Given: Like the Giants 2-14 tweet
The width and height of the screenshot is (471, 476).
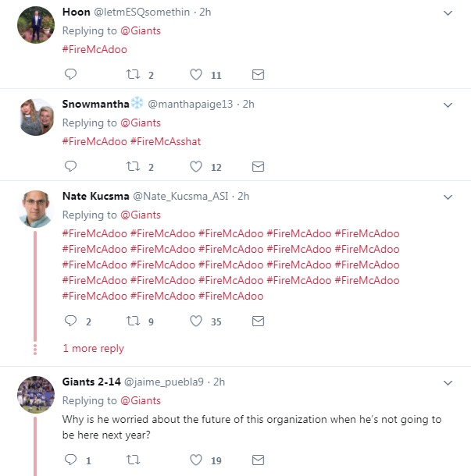Looking at the screenshot, I should (x=197, y=460).
